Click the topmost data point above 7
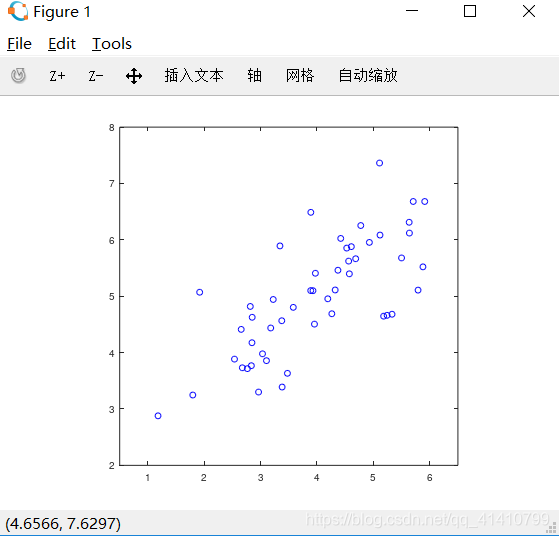The image size is (559, 538). tap(379, 163)
